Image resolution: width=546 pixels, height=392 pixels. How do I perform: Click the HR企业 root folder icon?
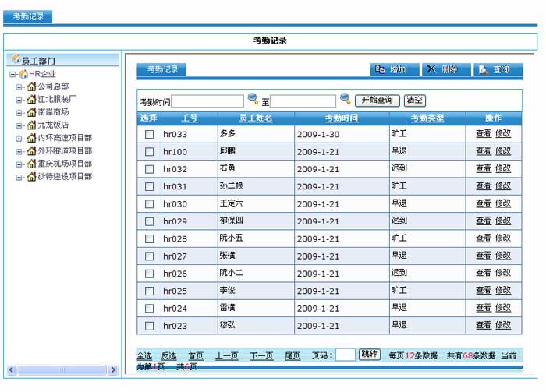pos(23,74)
